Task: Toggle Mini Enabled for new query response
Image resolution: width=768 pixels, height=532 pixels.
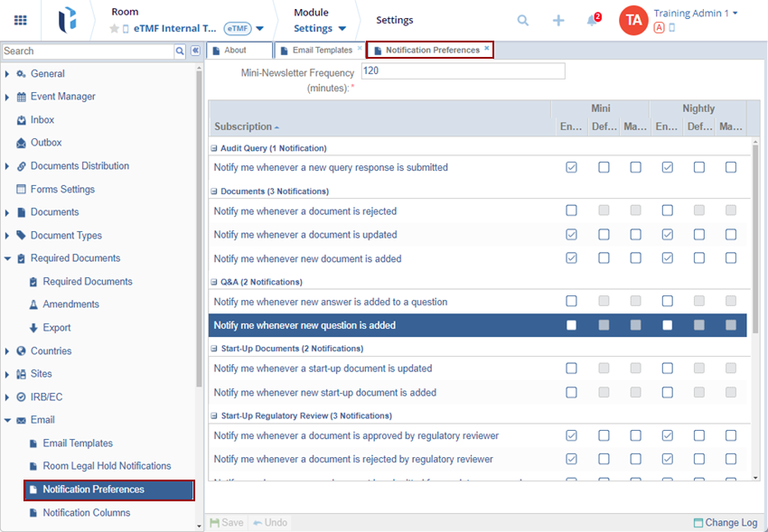Action: (x=571, y=167)
